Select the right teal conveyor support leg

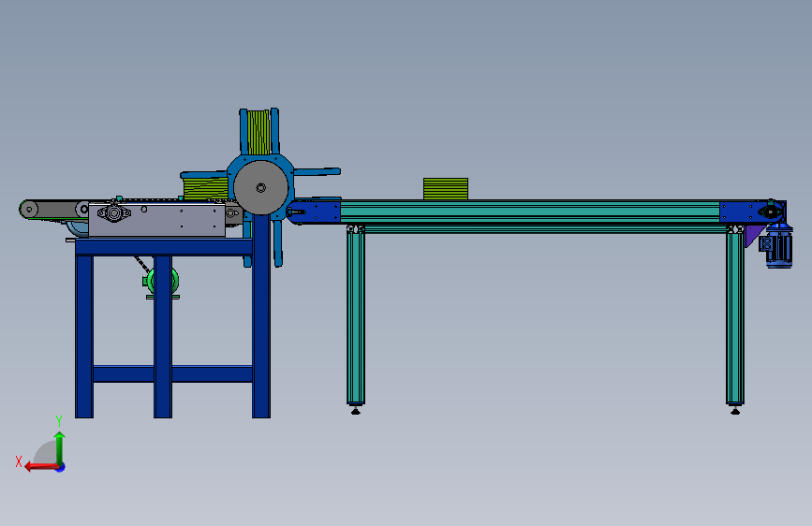tap(735, 314)
